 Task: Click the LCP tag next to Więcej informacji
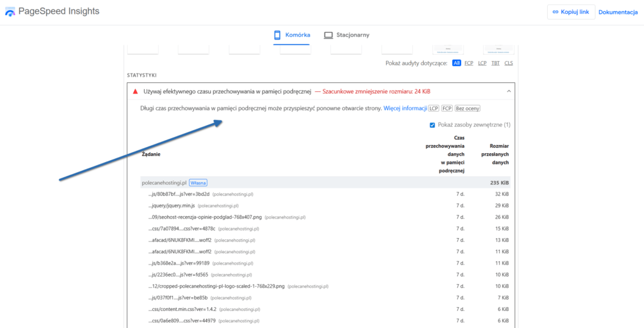coord(434,109)
